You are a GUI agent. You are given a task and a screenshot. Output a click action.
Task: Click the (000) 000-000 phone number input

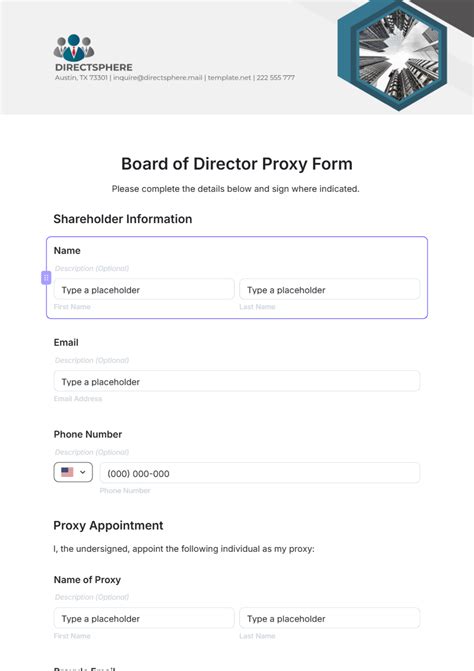(260, 473)
